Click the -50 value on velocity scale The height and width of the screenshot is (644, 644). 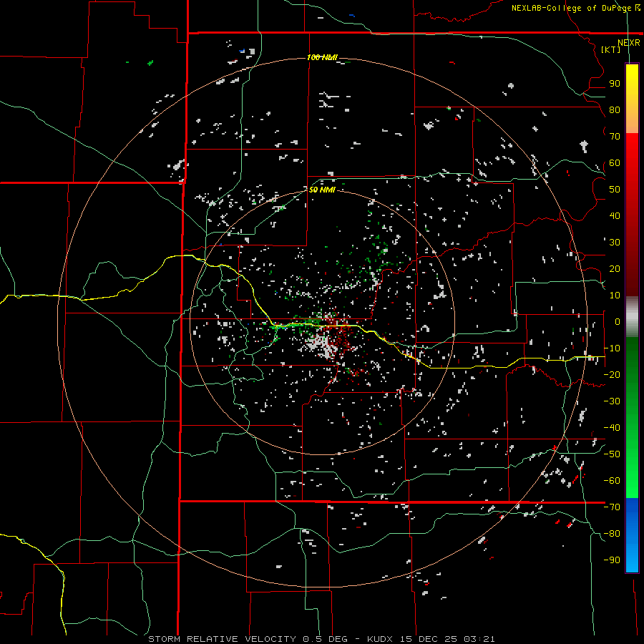[x=612, y=454]
